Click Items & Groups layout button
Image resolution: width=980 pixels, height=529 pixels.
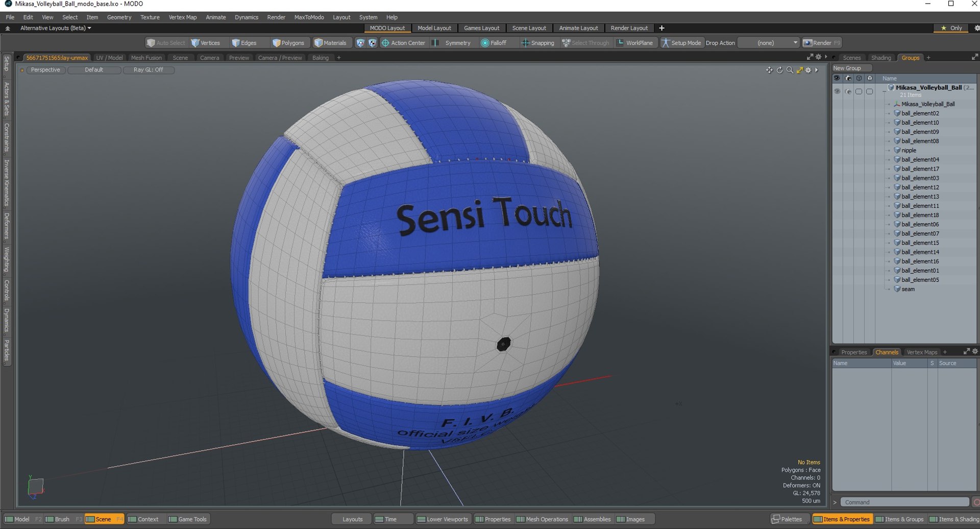click(x=899, y=519)
